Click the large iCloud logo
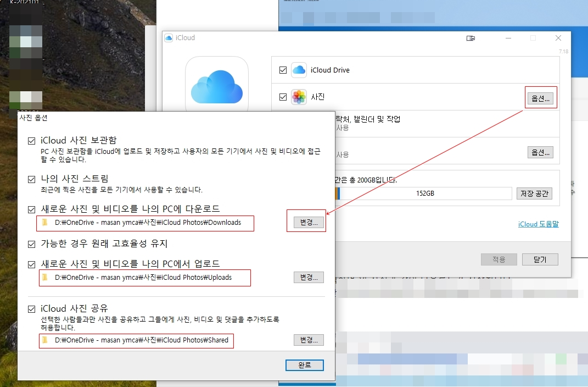 click(217, 87)
